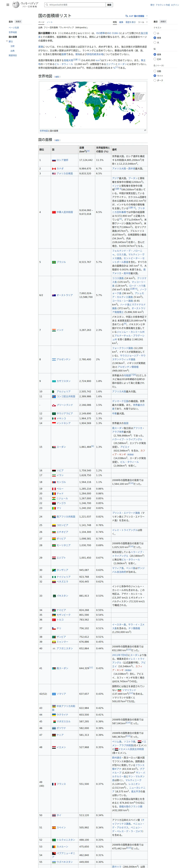Select the ダーク color mode radio button

pos(155,80)
